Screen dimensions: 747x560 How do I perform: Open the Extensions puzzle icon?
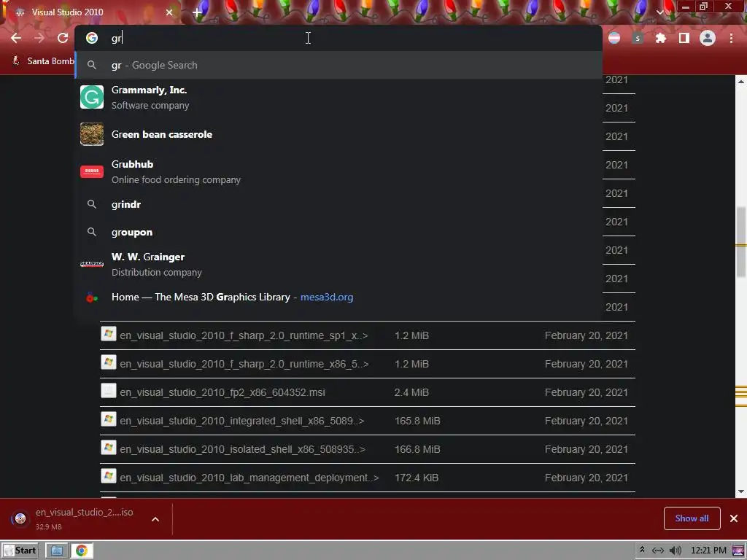(661, 38)
